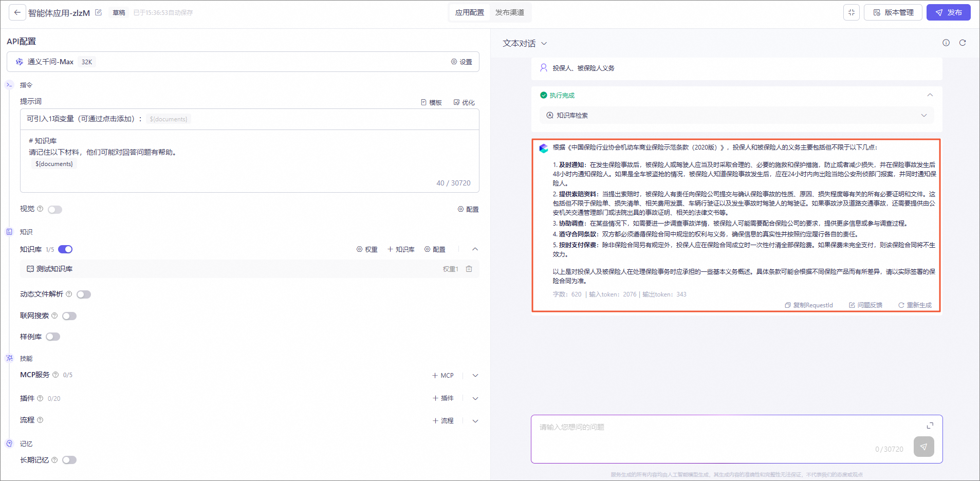Click the 知识 section icon
Screen dimensions: 980x481
pos(9,232)
